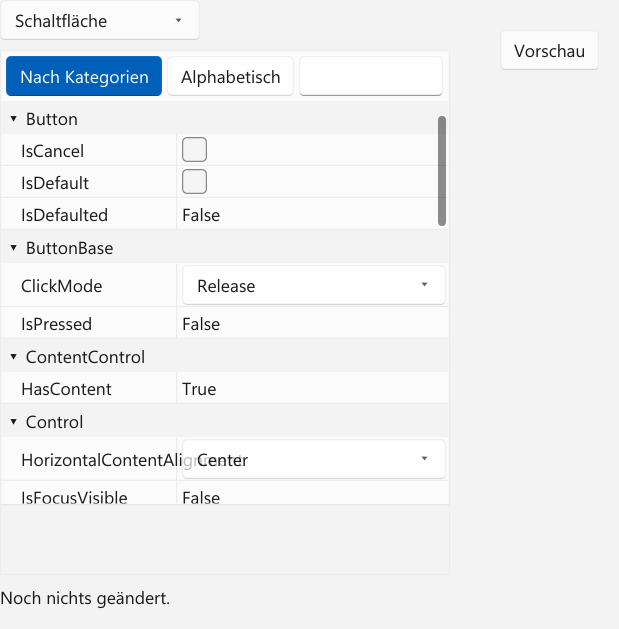Switch to Nach Kategorien view
619x629 pixels.
pyautogui.click(x=84, y=76)
